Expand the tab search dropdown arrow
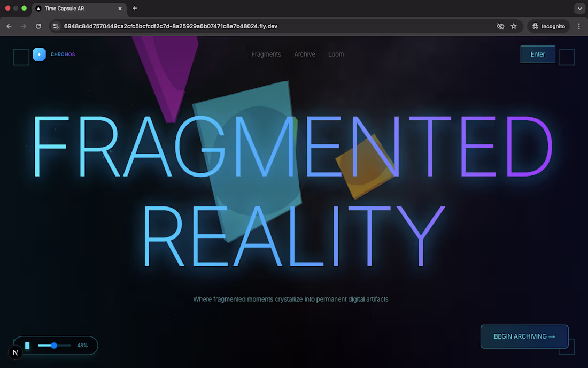Viewport: 588px width, 368px height. 579,8
